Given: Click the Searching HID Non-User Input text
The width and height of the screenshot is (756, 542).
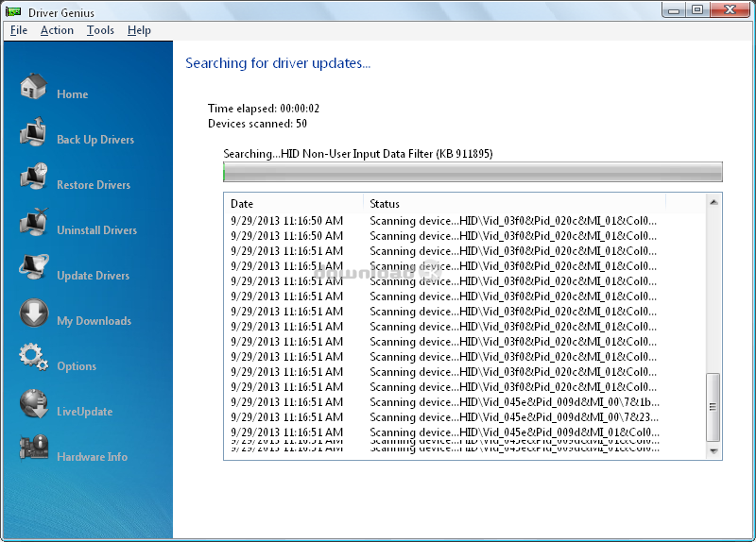Looking at the screenshot, I should coord(358,154).
